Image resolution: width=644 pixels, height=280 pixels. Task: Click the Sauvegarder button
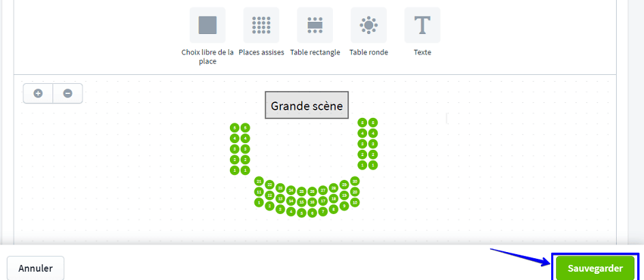[x=595, y=268]
